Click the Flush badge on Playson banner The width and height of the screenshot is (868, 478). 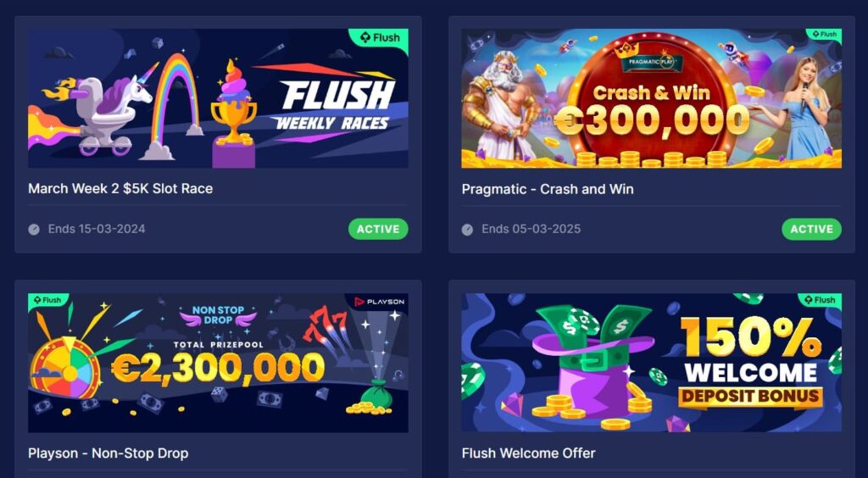[47, 300]
